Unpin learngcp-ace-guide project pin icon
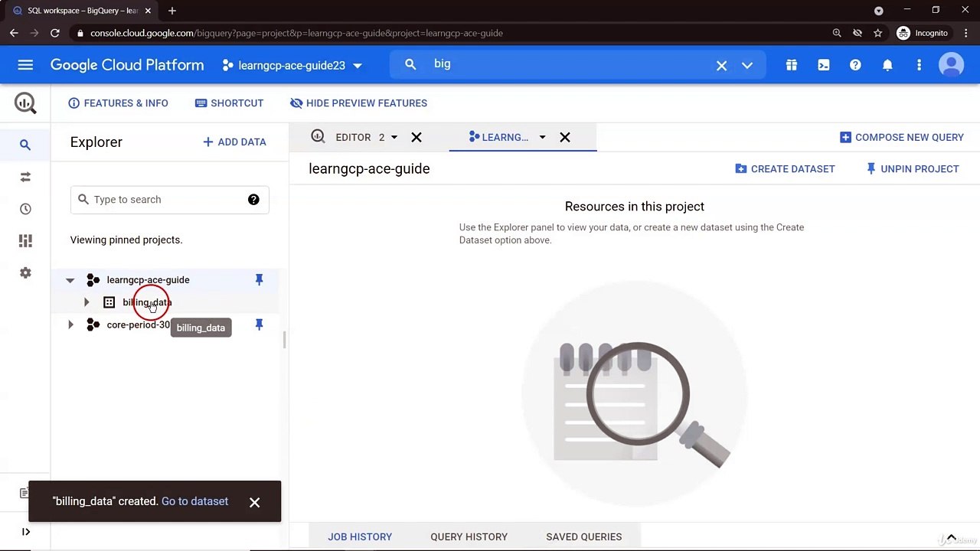 [259, 280]
